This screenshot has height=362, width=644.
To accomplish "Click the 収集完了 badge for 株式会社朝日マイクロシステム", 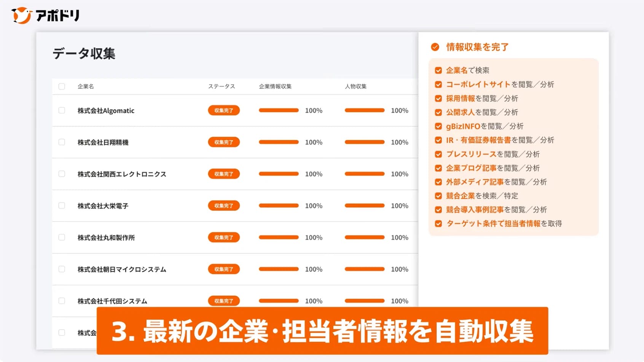I will click(x=223, y=269).
